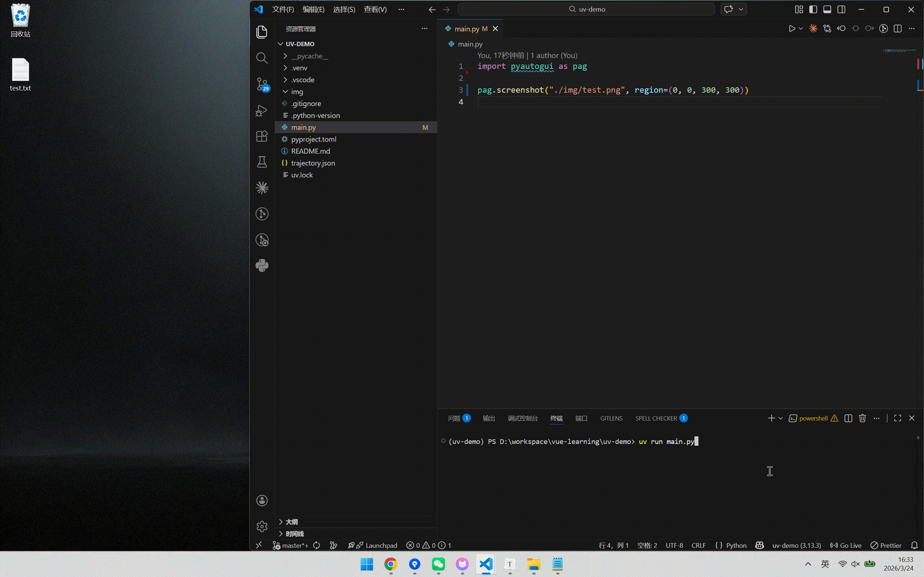Open Source Control view with 29 badge
This screenshot has height=577, width=924.
point(262,84)
